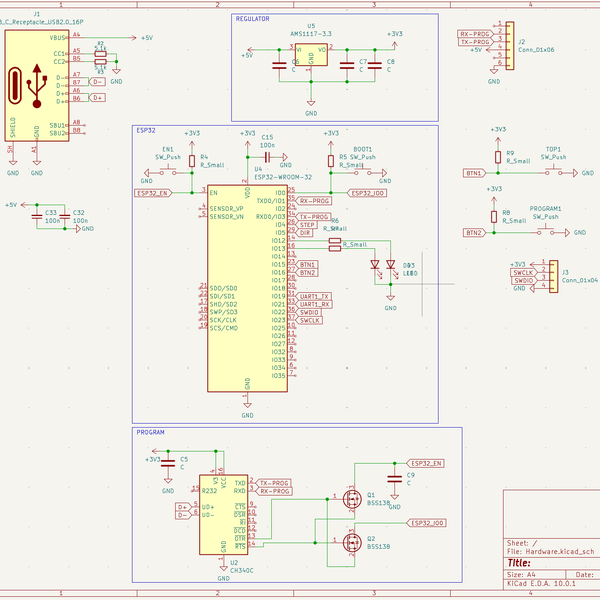Click the STEP net label on IO4

[306, 225]
